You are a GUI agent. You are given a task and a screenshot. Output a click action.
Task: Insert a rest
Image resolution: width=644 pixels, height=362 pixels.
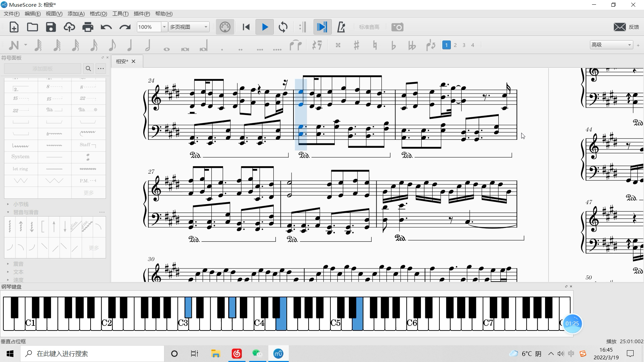click(x=317, y=45)
